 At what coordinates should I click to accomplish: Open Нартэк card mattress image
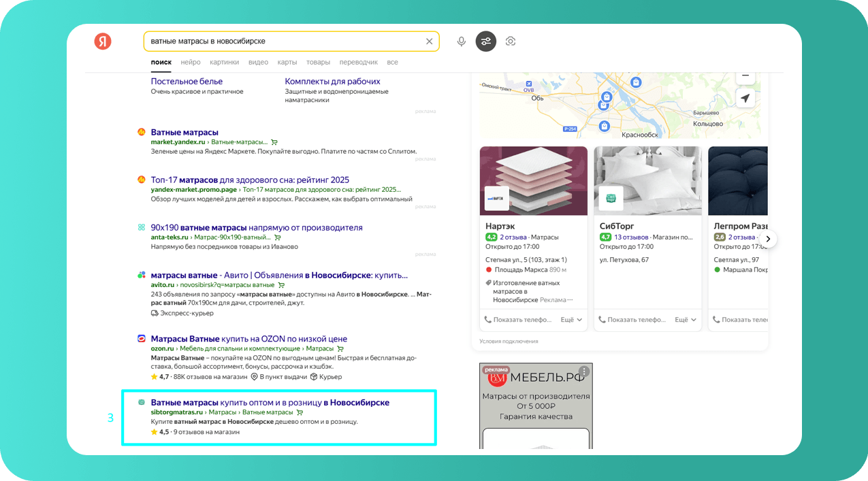(534, 181)
